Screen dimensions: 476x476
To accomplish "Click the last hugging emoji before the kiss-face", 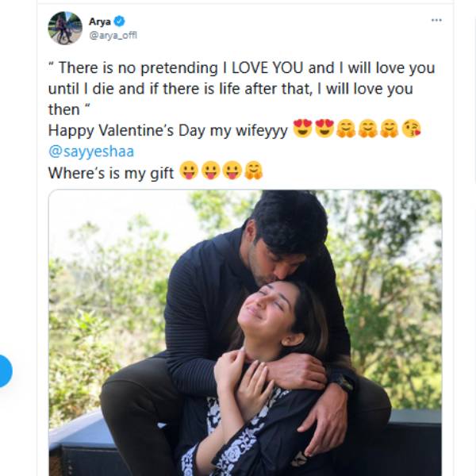I will (x=389, y=129).
